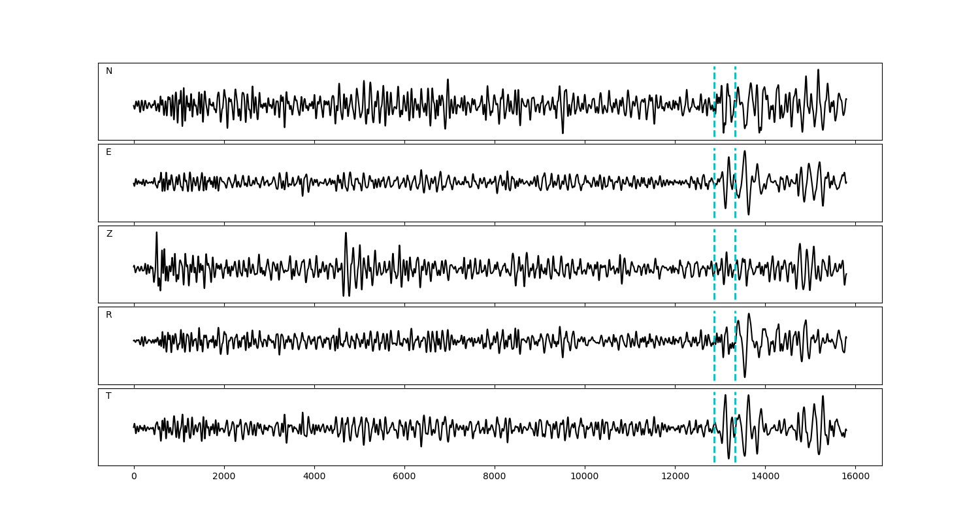Select the T component label
Image resolution: width=980 pixels, height=523 pixels.
pyautogui.click(x=108, y=396)
